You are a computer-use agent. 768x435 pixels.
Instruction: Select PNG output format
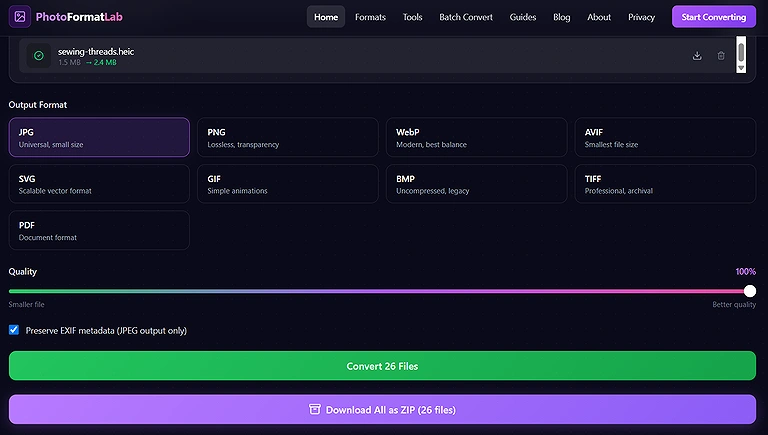click(288, 137)
